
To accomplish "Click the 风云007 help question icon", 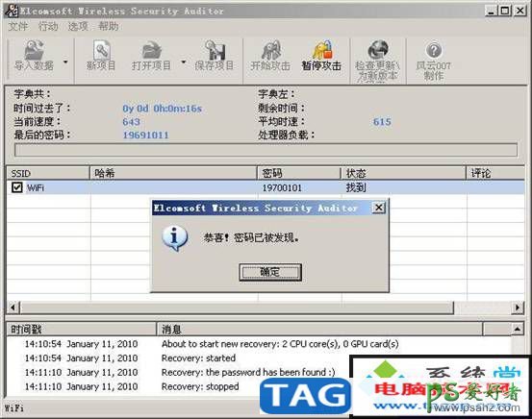I will [x=434, y=50].
